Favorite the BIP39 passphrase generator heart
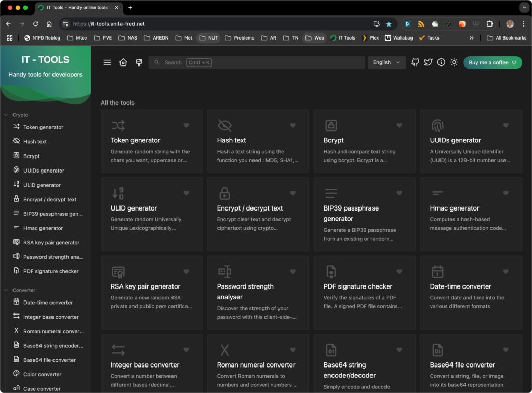The image size is (532, 393). click(400, 193)
